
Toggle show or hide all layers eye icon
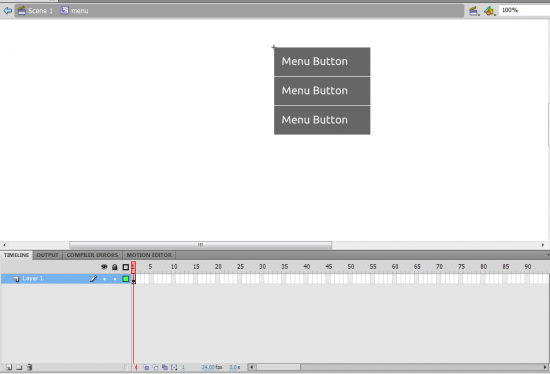pyautogui.click(x=104, y=267)
